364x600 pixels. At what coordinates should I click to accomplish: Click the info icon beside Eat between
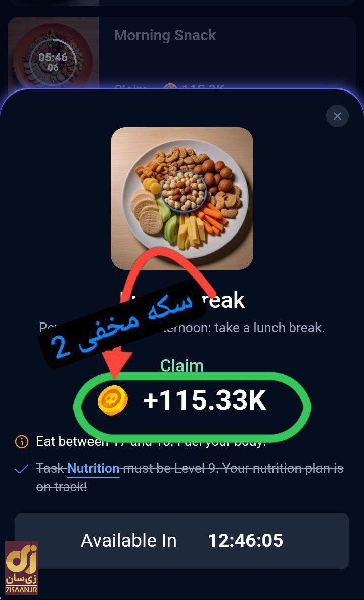[21, 442]
